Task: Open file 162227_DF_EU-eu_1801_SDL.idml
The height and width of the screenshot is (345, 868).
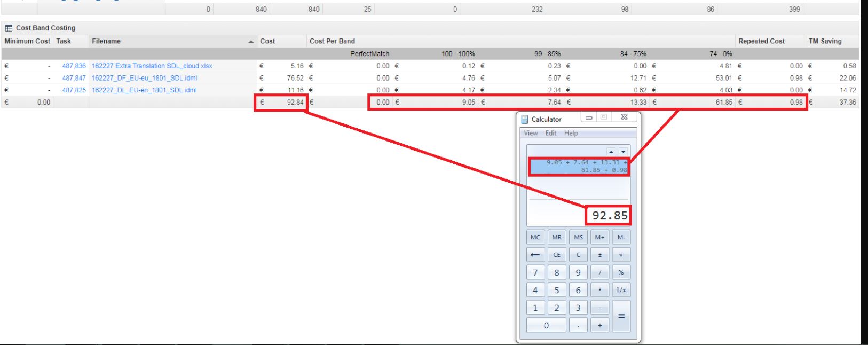Action: 144,78
